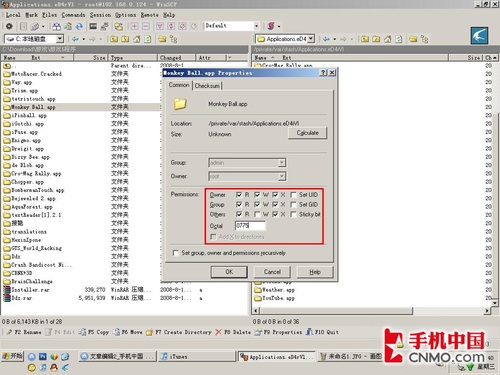Select iFuse.app folder in local panel
The image size is (500, 375).
24,132
